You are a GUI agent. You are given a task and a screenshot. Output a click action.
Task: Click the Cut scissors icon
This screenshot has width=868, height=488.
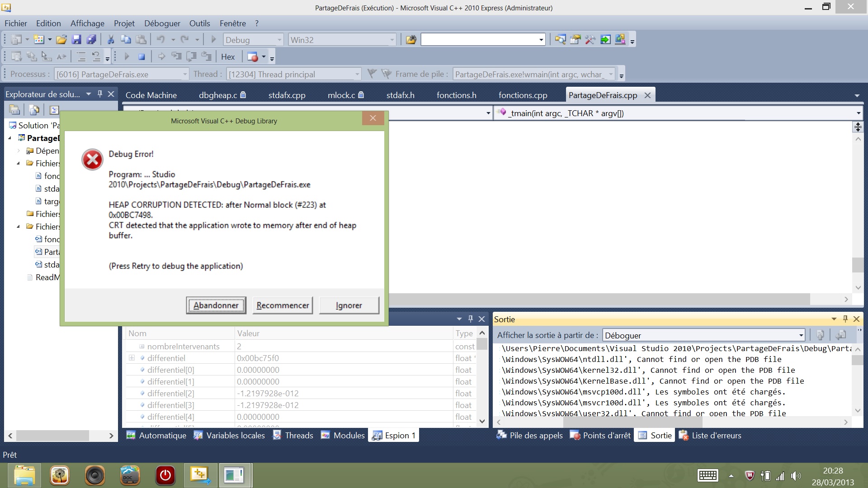tap(110, 40)
